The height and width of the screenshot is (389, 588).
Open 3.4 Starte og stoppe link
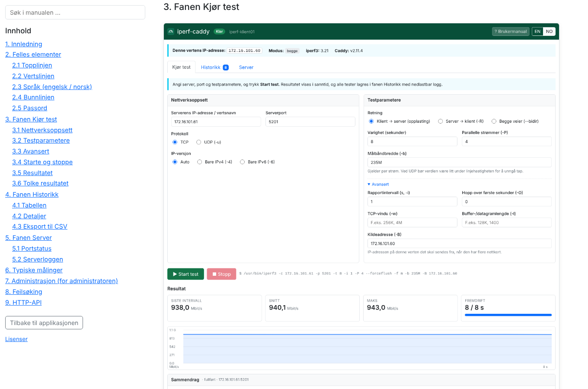coord(42,162)
